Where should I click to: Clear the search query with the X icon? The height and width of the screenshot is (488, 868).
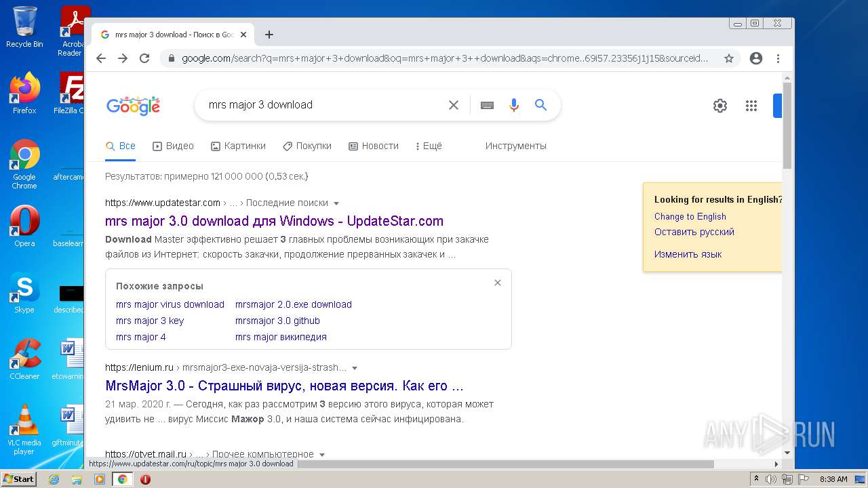coord(454,105)
